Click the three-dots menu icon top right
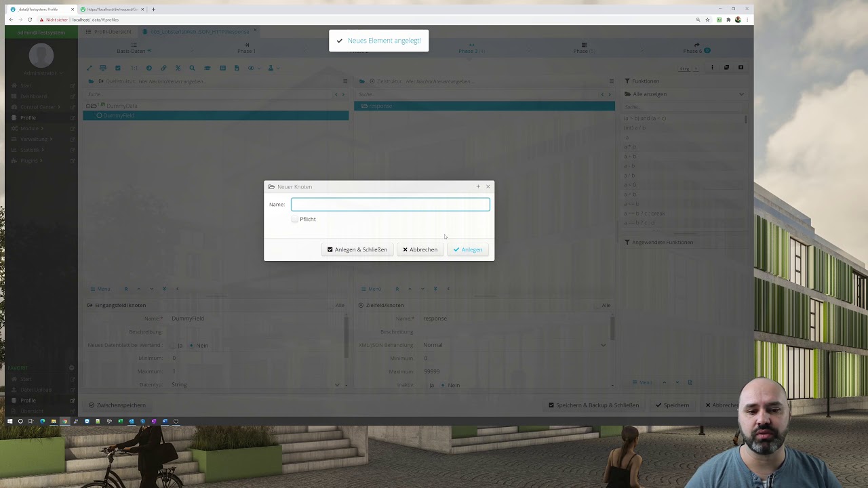This screenshot has height=488, width=868. [x=712, y=68]
